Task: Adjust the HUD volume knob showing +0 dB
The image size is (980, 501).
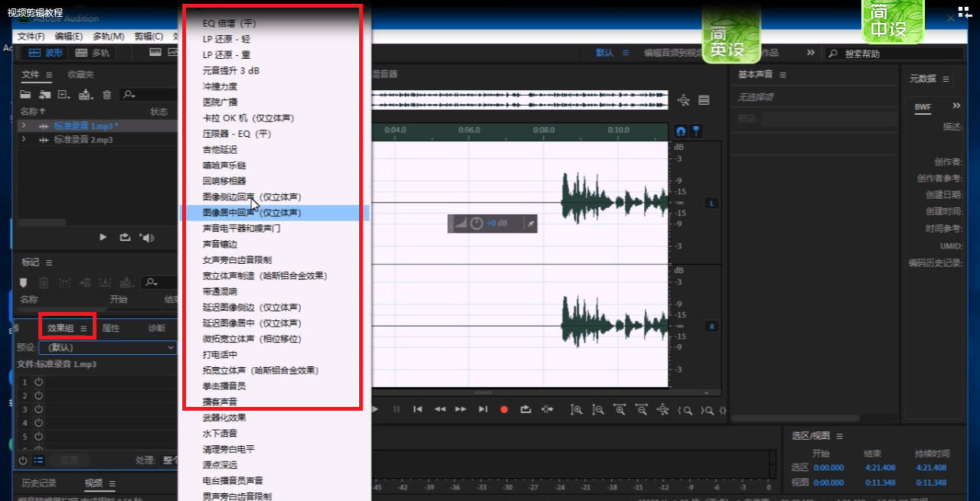Action: 477,223
